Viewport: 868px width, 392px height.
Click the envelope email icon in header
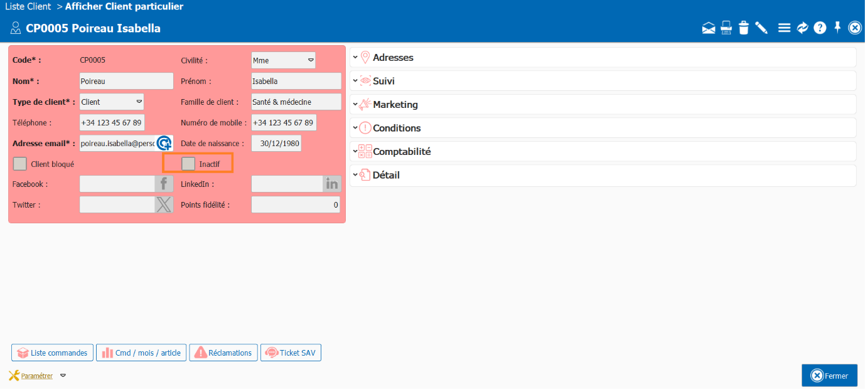point(709,28)
